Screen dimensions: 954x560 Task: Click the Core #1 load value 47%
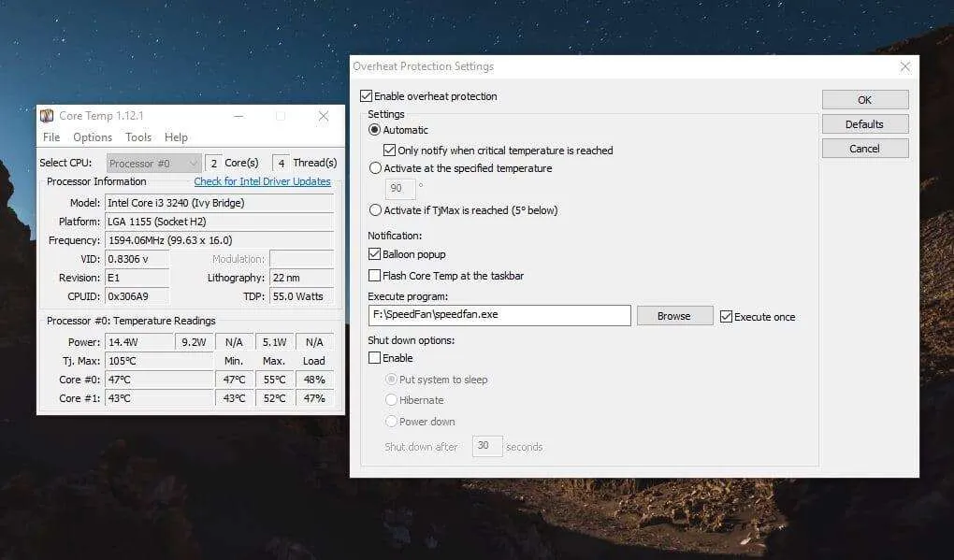coord(314,399)
